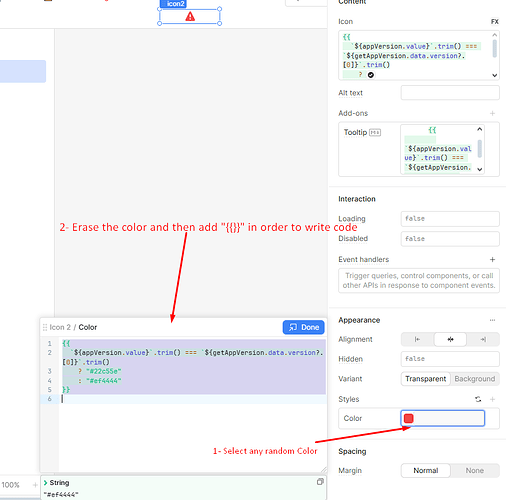Set Margin to None

click(x=475, y=471)
